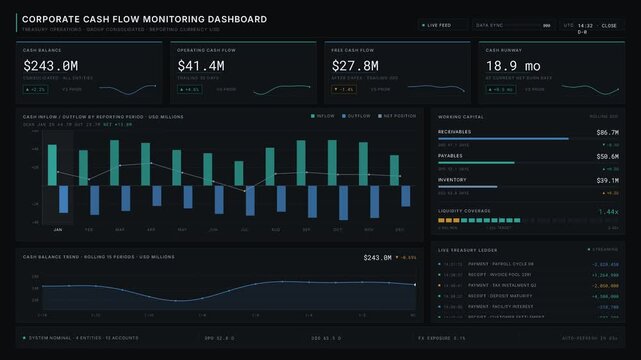Click the Deposit Maturity row status dot

(x=439, y=296)
